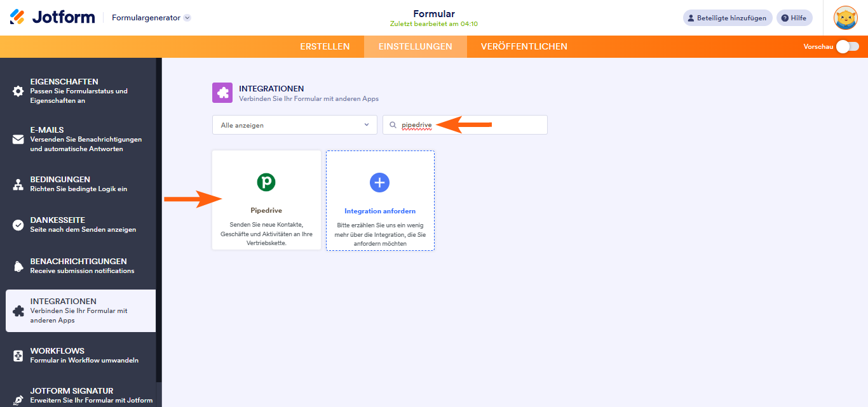The height and width of the screenshot is (407, 868).
Task: Switch to the ERSTELLEN tab
Action: coord(325,46)
